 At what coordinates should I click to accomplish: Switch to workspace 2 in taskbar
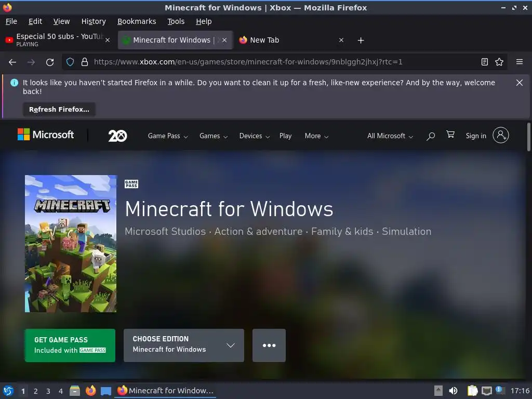(36, 391)
